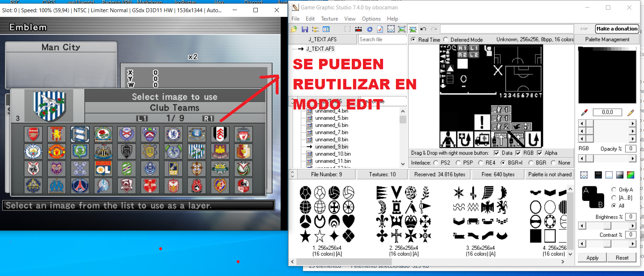This screenshot has width=644, height=276.
Task: Select Deferred Mode radio button
Action: coord(445,39)
